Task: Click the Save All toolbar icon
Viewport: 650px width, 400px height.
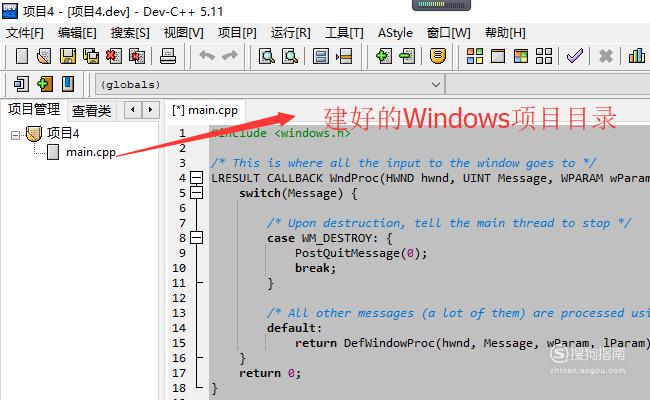Action: 91,56
